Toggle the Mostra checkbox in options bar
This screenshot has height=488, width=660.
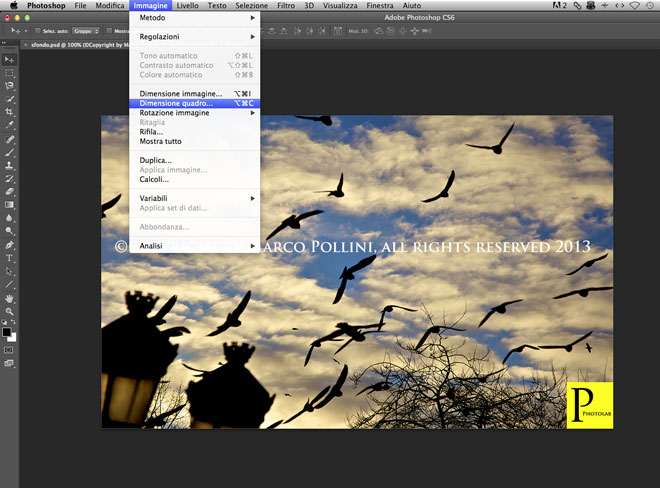[x=109, y=31]
